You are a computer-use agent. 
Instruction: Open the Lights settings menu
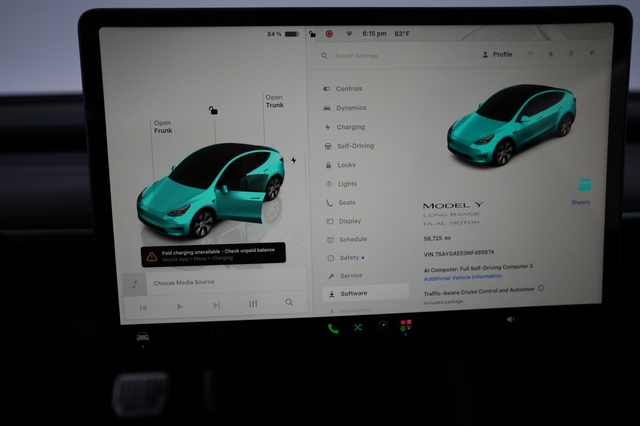coord(341,184)
